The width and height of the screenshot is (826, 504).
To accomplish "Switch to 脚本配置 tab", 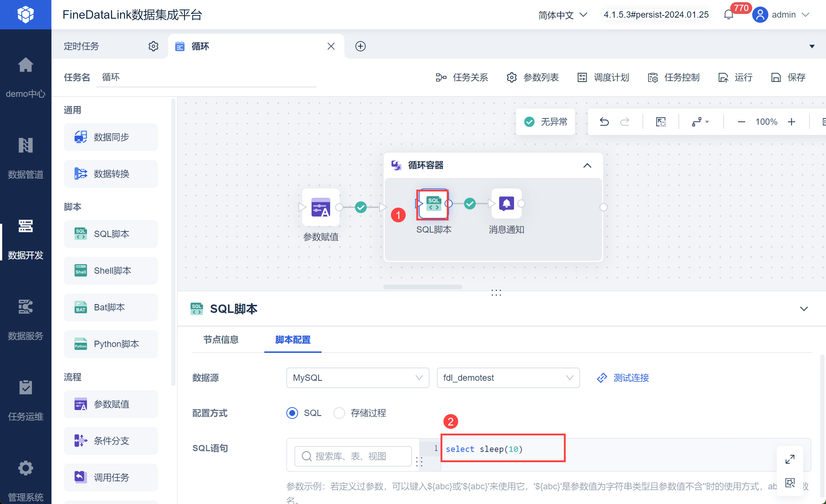I will pyautogui.click(x=293, y=340).
